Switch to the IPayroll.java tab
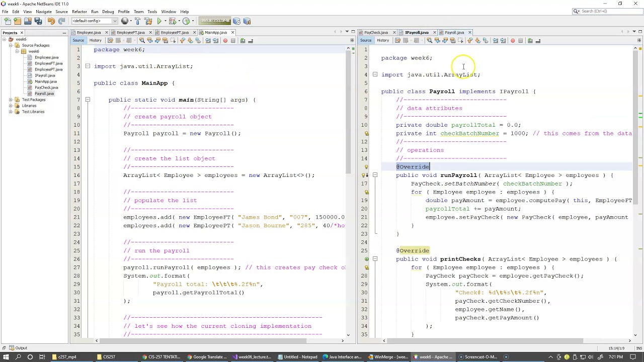This screenshot has height=362, width=644. pyautogui.click(x=417, y=33)
